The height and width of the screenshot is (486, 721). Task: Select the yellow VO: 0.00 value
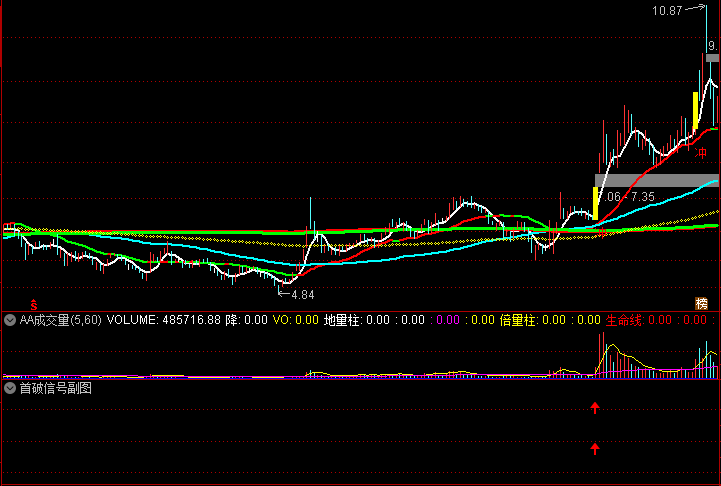[296, 320]
